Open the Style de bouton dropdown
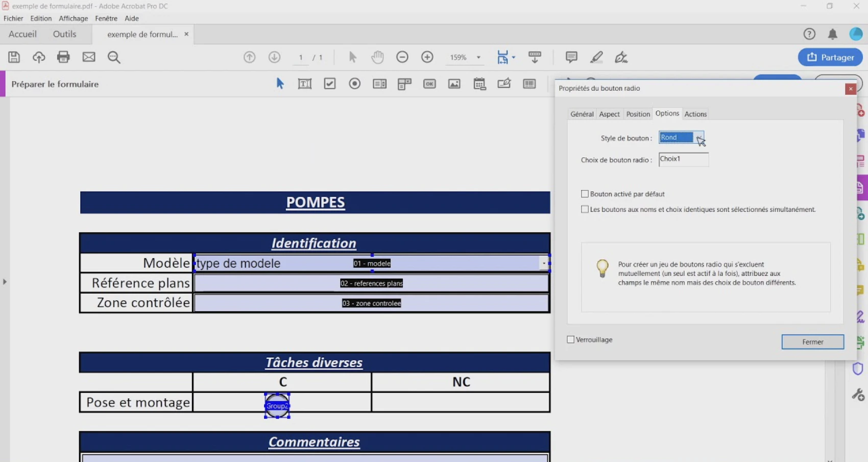The width and height of the screenshot is (868, 462). click(x=682, y=137)
